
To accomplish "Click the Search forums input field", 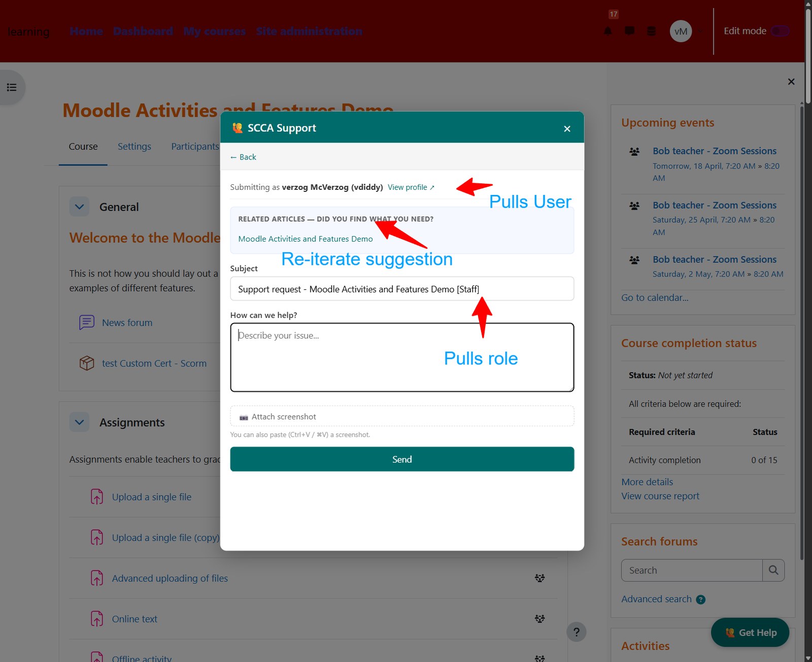I will pyautogui.click(x=692, y=570).
